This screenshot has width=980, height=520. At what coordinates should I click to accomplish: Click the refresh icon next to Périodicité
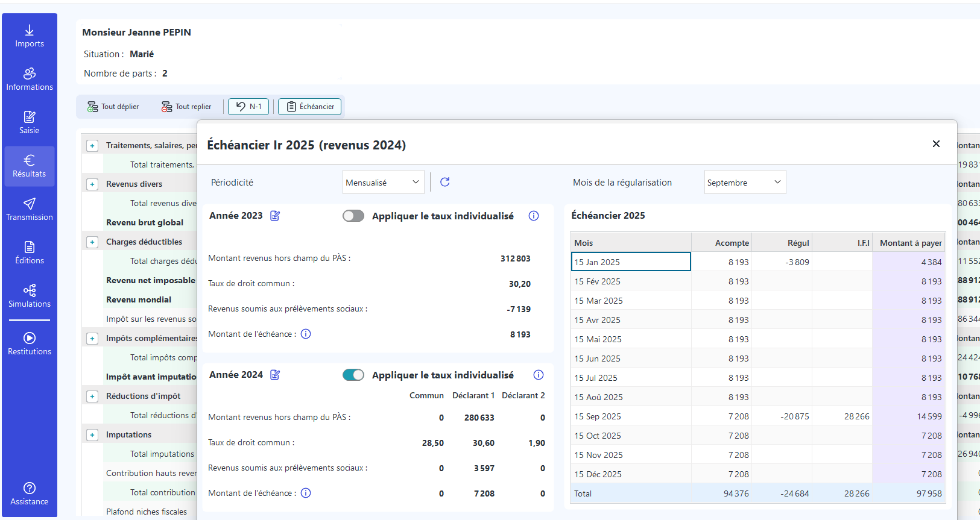(445, 182)
